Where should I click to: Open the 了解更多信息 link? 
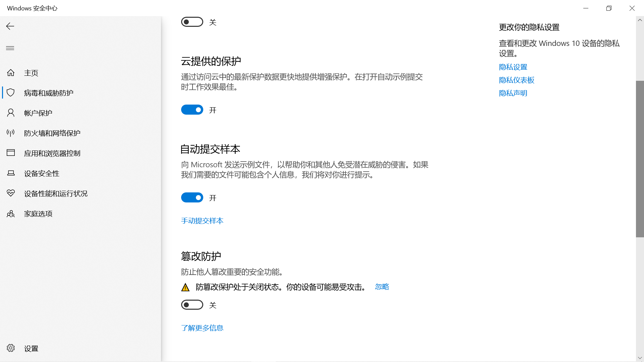202,328
